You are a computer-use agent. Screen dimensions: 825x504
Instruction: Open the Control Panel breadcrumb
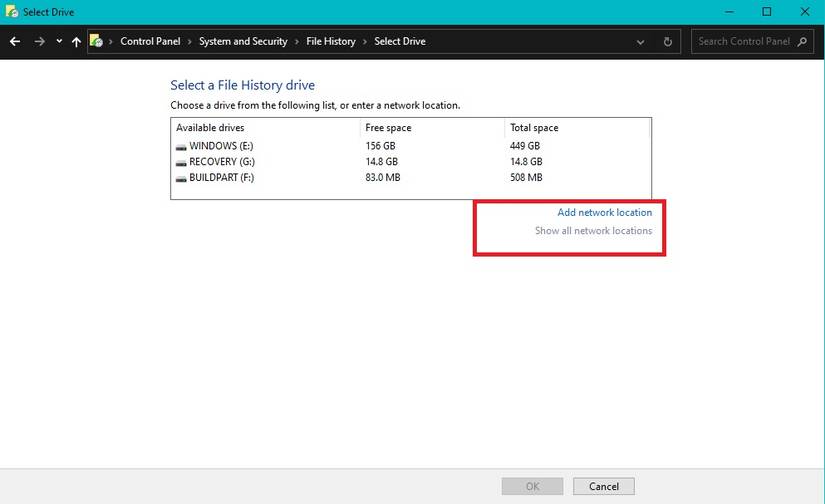click(150, 41)
